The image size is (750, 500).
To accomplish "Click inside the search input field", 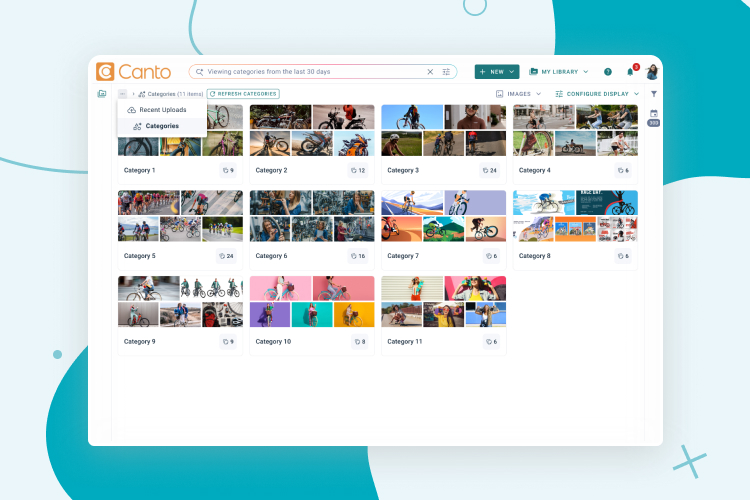I will coord(310,72).
